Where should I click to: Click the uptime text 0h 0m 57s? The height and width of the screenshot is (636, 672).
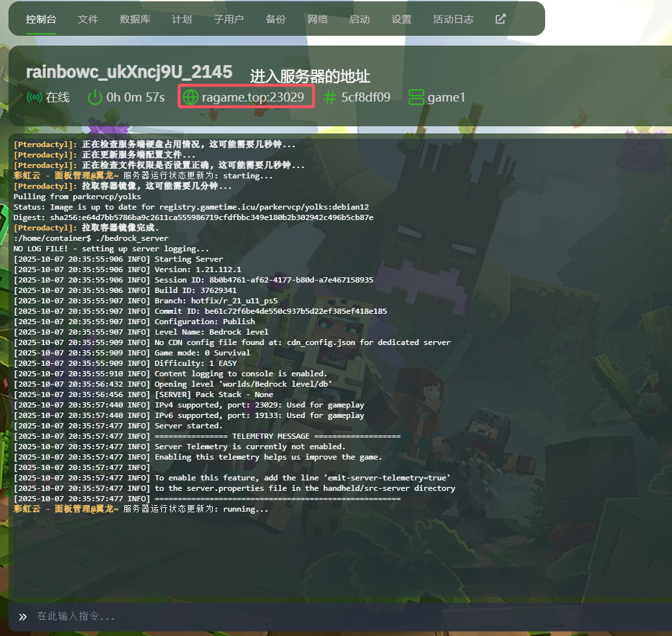135,98
